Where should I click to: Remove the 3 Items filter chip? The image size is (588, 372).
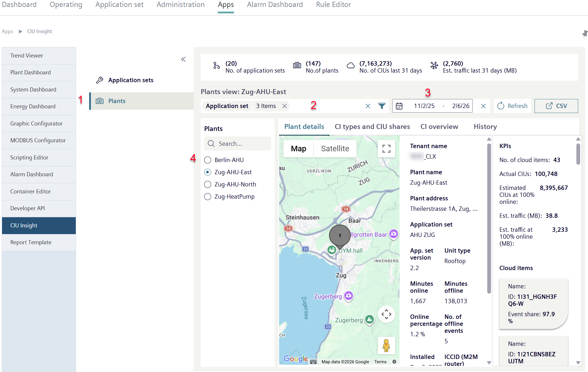[285, 106]
